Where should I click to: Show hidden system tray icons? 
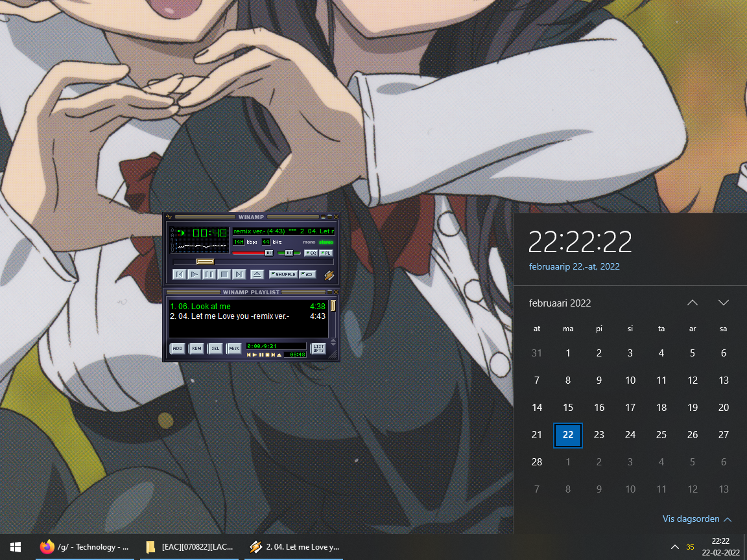click(x=674, y=547)
